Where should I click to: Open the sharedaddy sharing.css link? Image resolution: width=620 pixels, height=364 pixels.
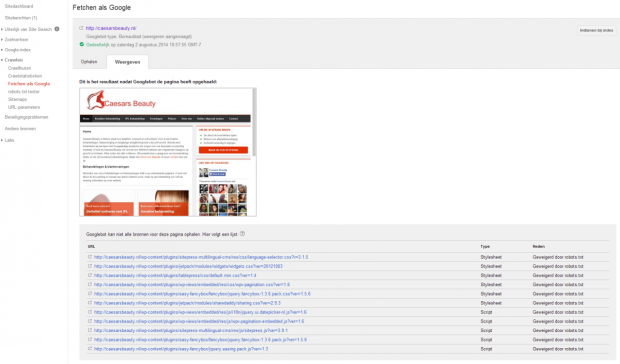point(187,303)
